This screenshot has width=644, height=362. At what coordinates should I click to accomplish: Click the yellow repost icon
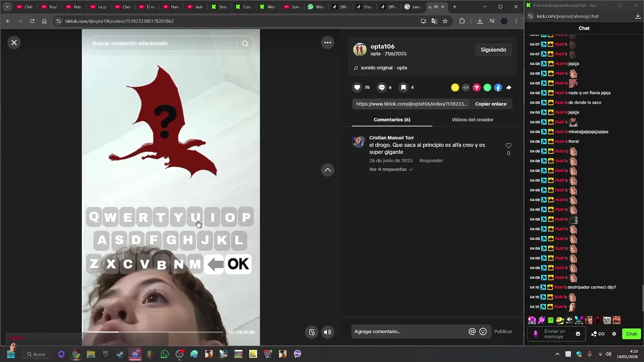[455, 87]
